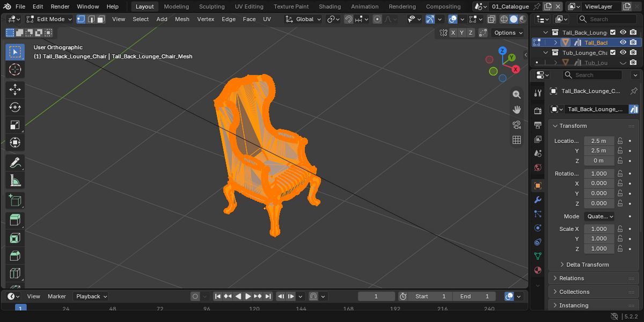
Task: Pin the Tall_Back_Lounge_C... properties context
Action: (x=634, y=91)
